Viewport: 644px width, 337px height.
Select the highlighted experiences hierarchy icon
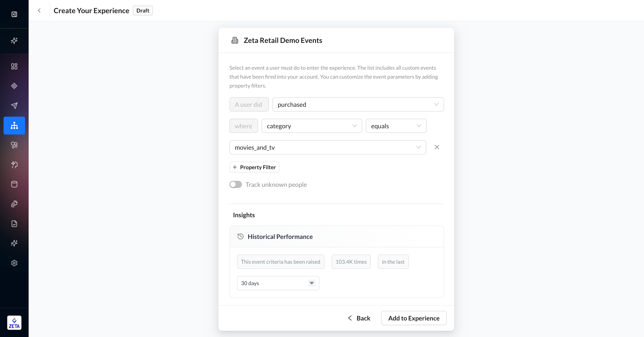pos(14,125)
